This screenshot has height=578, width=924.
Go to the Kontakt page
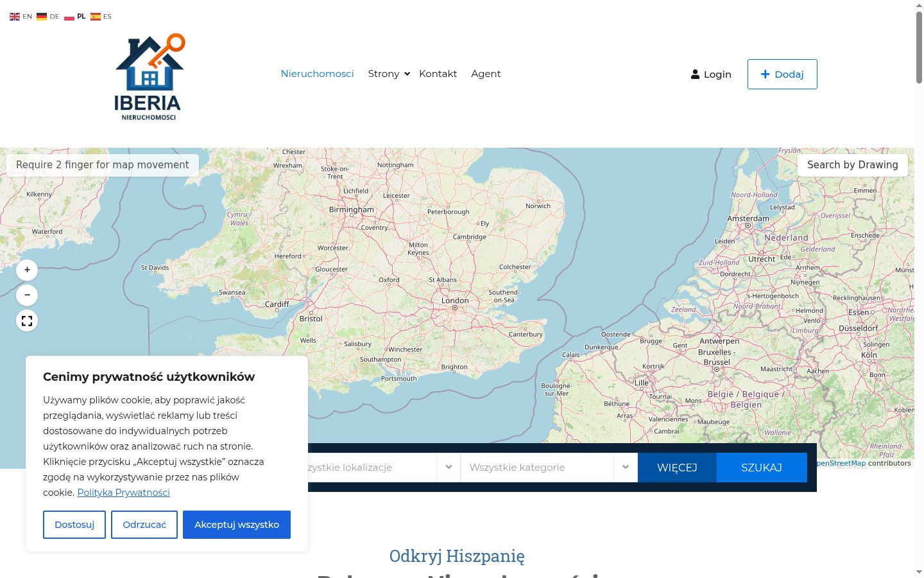click(438, 74)
